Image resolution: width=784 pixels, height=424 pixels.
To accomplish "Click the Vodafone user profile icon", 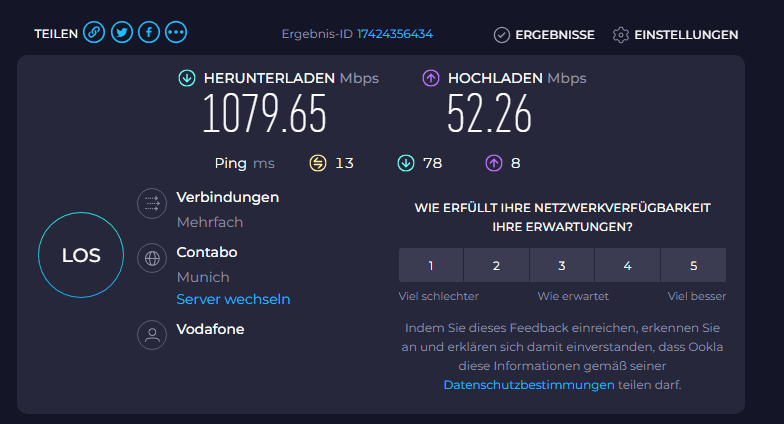I will 152,335.
